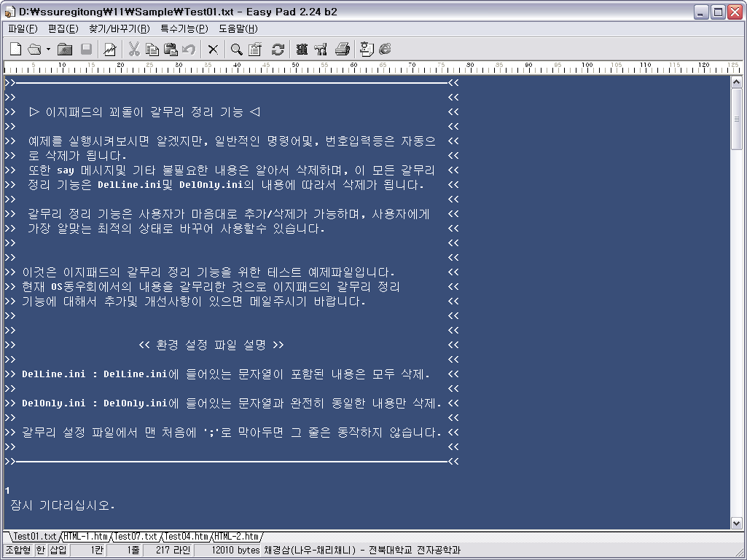Switch to Test01.txt tab
This screenshot has width=747, height=560.
coord(34,536)
